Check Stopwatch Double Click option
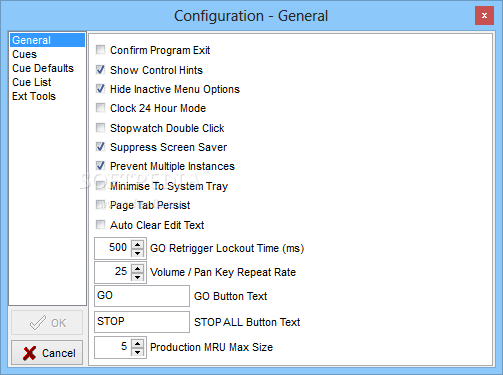Screen dimensions: 503x375 tap(100, 128)
